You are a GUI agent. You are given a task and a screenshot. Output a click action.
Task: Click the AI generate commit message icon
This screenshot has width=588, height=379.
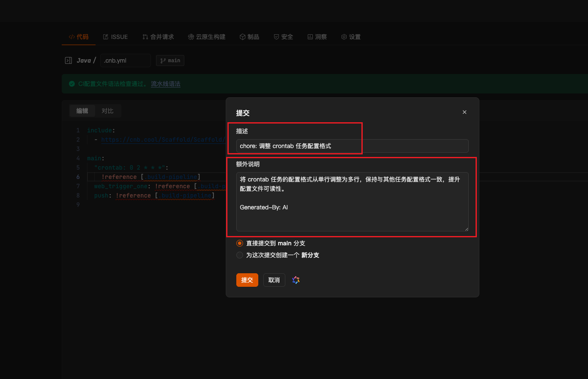(296, 280)
